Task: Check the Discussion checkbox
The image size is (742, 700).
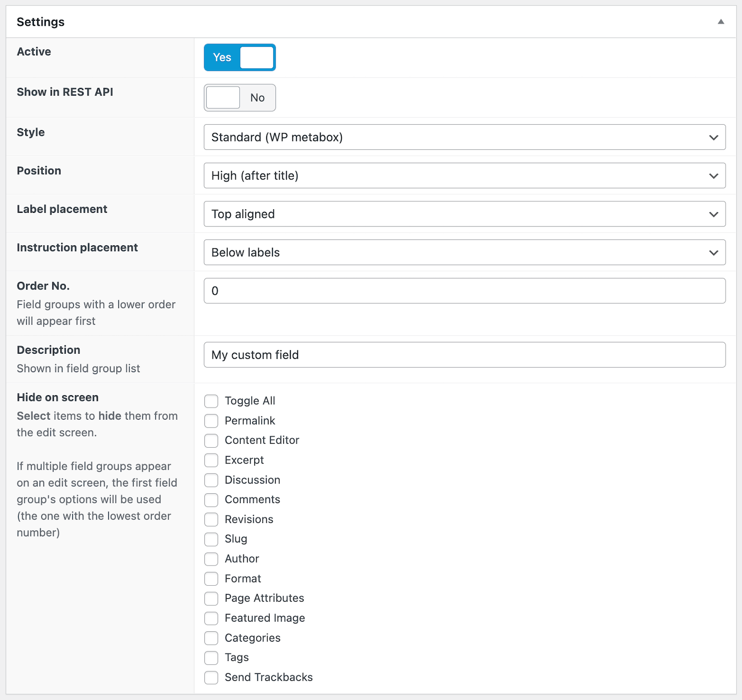Action: coord(211,480)
